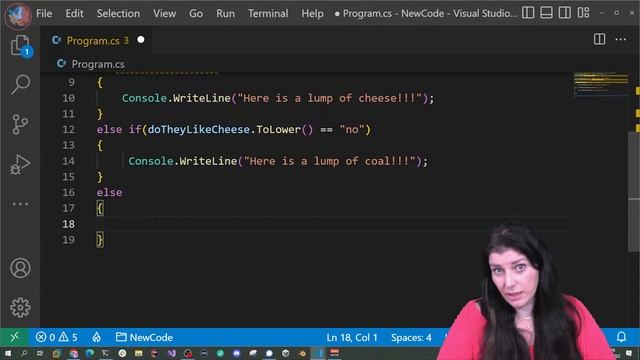Viewport: 640px width, 360px height.
Task: Toggle the primary side bar layout icon
Action: coord(528,13)
